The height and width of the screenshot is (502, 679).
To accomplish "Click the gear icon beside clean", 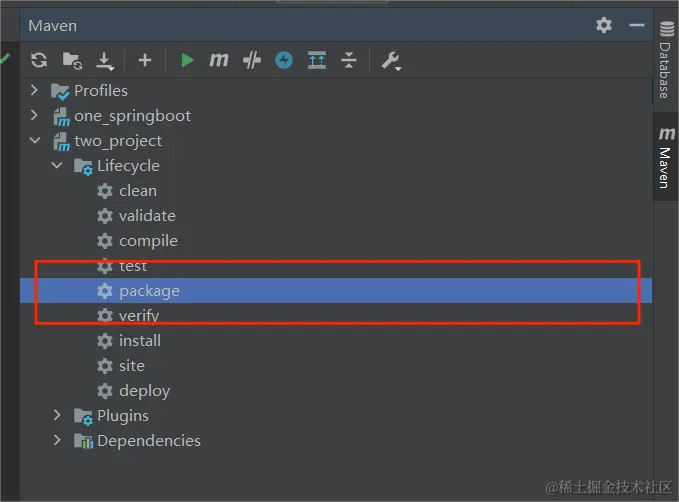I will [x=105, y=191].
